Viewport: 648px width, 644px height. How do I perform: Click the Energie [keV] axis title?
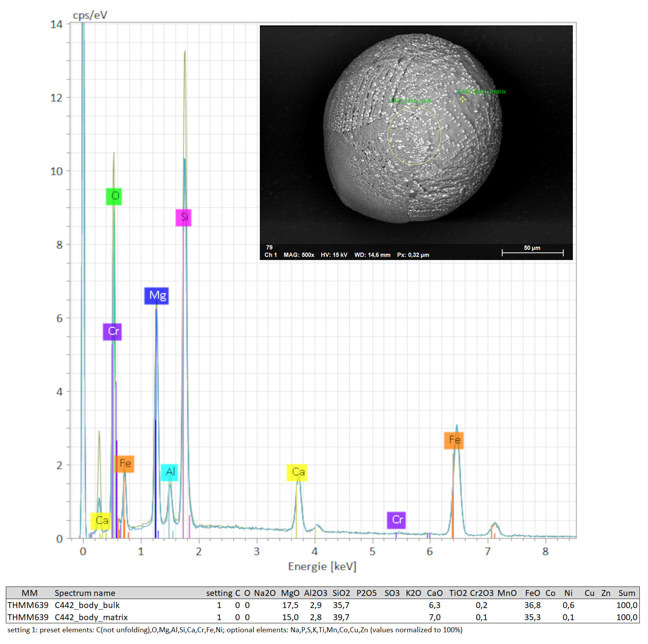(x=322, y=567)
